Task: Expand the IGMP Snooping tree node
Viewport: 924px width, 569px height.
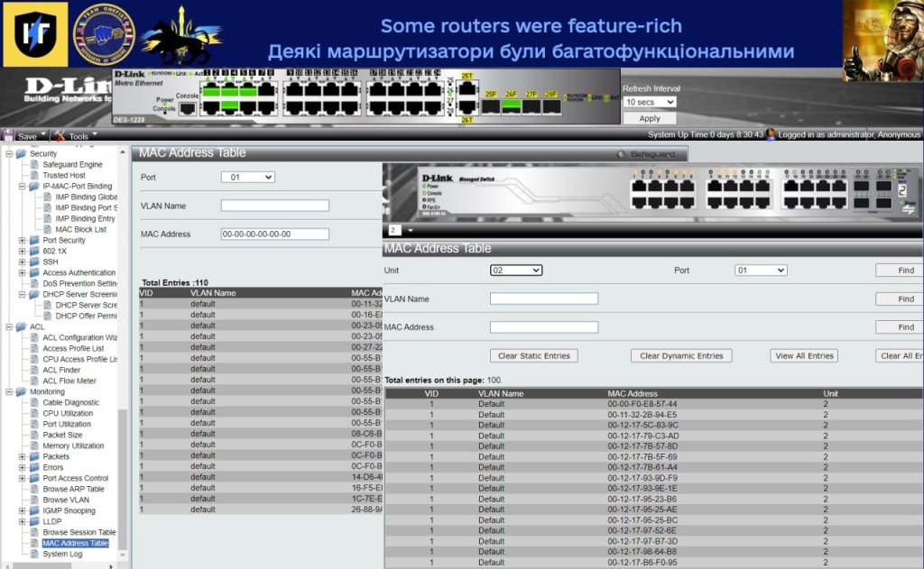Action: (x=22, y=511)
